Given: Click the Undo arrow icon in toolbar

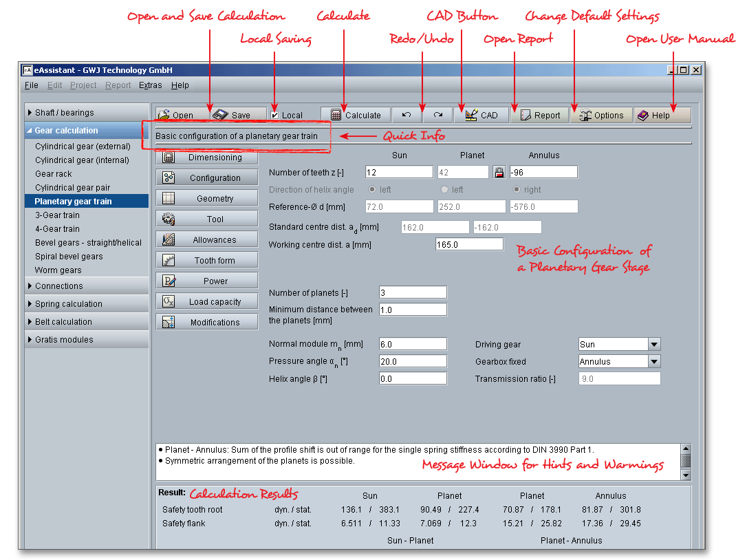Looking at the screenshot, I should (407, 116).
